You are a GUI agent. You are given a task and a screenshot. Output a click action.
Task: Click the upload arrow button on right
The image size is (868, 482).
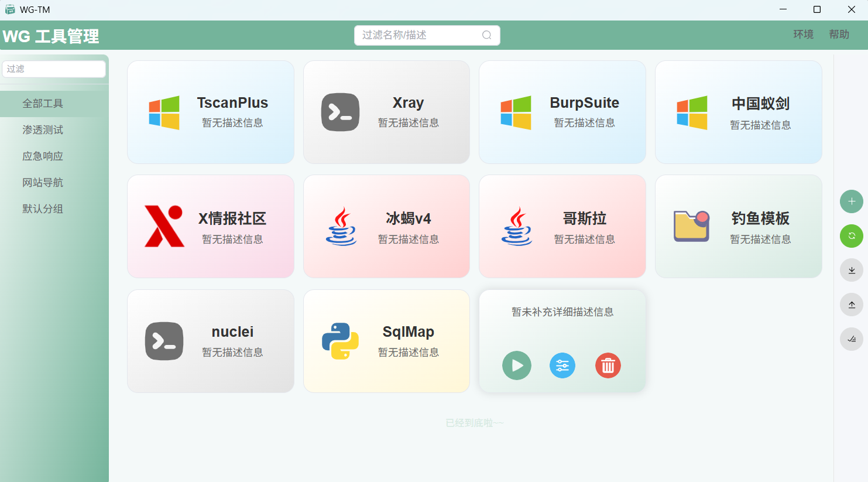(x=851, y=305)
